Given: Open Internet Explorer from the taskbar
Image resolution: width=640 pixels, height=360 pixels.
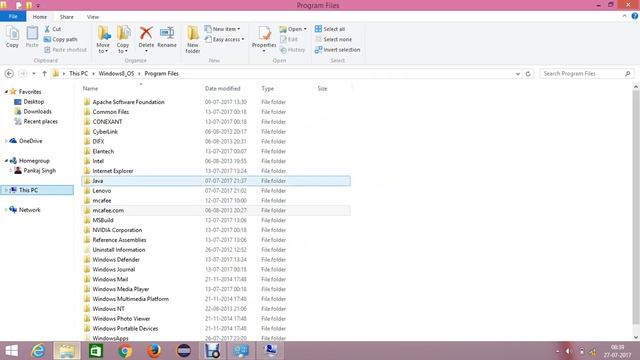Looking at the screenshot, I should pos(38,351).
